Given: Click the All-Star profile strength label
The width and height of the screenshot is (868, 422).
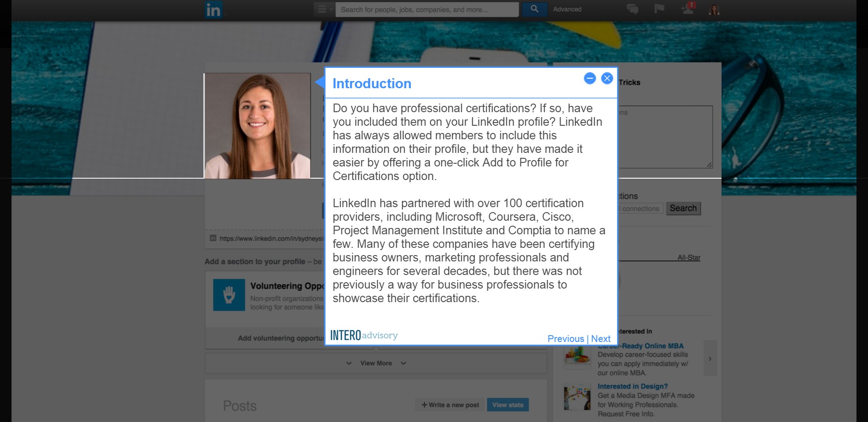Looking at the screenshot, I should coord(689,257).
